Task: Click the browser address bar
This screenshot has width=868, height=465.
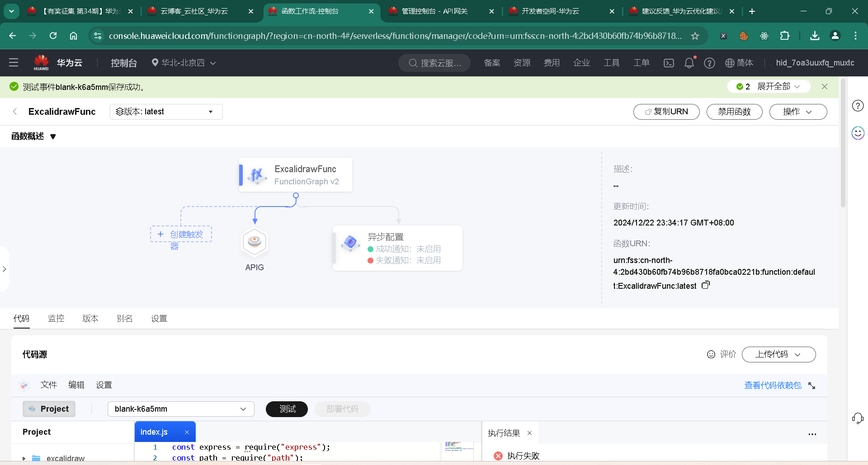Action: point(394,36)
